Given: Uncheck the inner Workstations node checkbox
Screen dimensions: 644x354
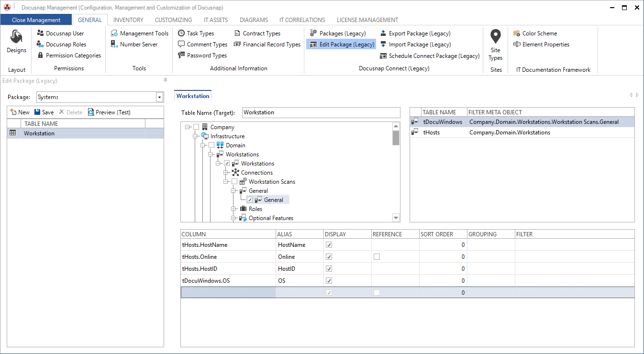Looking at the screenshot, I should [227, 164].
